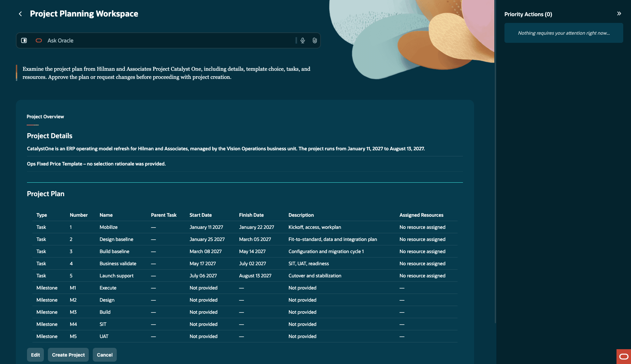Select the Build milestone name in row M3
This screenshot has height=364, width=631.
coord(105,312)
